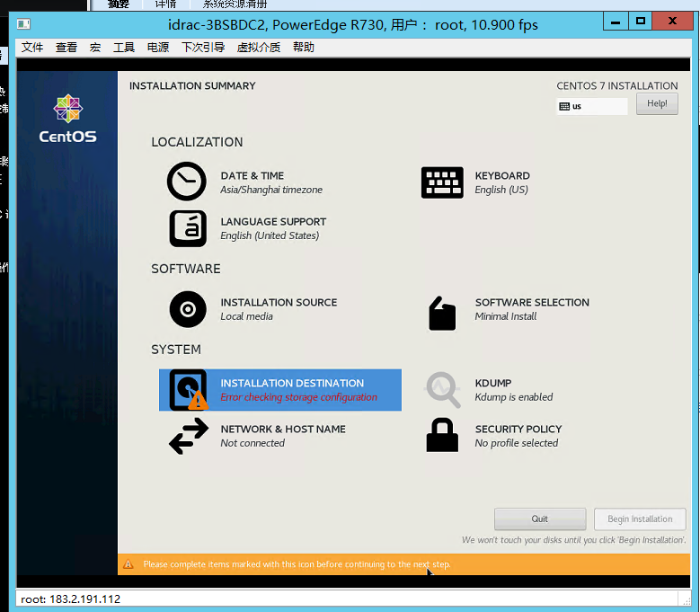Click 'Asia/Shanghai timezone' text

pos(271,190)
